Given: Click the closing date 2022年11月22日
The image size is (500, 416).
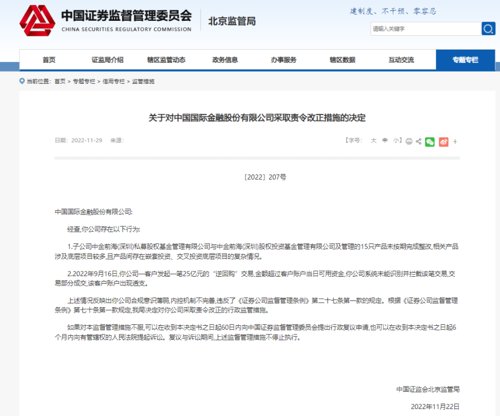Looking at the screenshot, I should coord(435,406).
